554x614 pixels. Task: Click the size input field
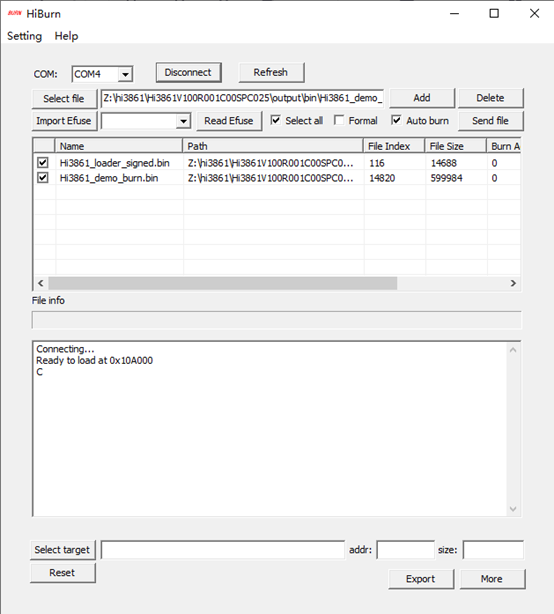(493, 550)
